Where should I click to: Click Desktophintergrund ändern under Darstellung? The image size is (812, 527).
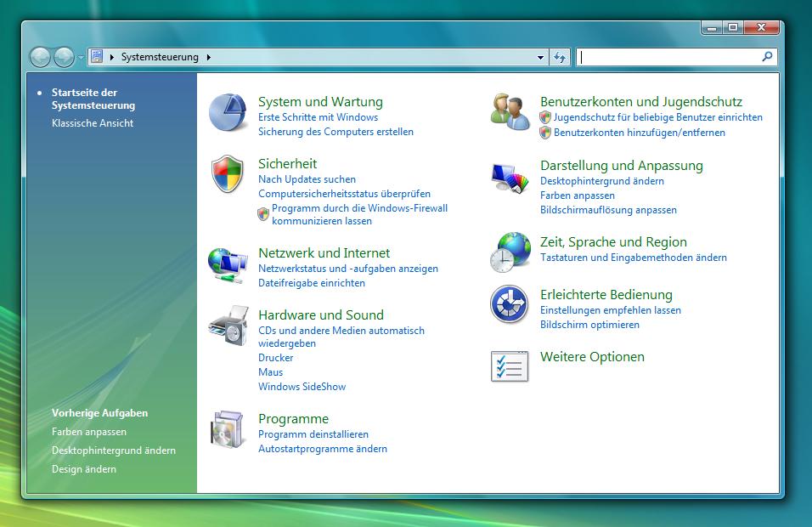tap(601, 181)
